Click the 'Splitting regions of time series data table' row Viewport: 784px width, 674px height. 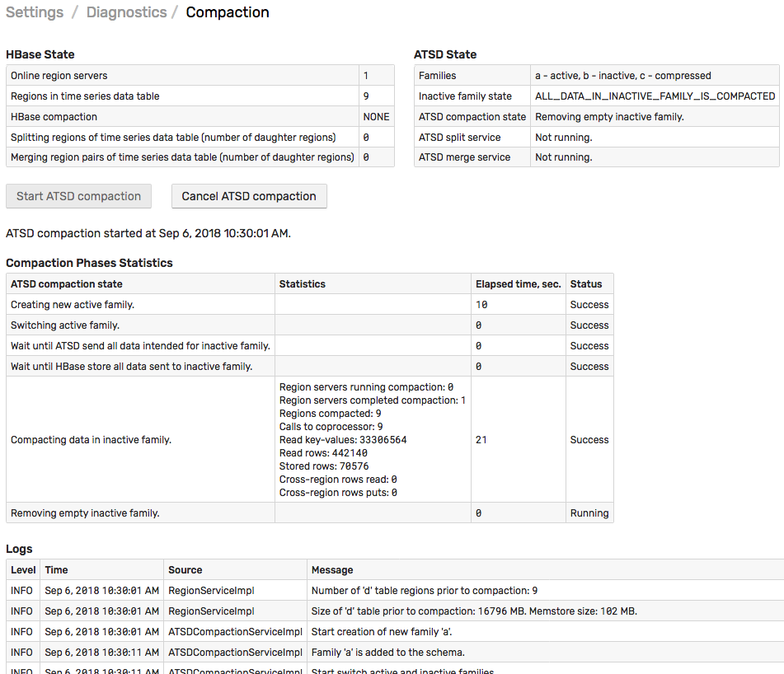pyautogui.click(x=200, y=137)
